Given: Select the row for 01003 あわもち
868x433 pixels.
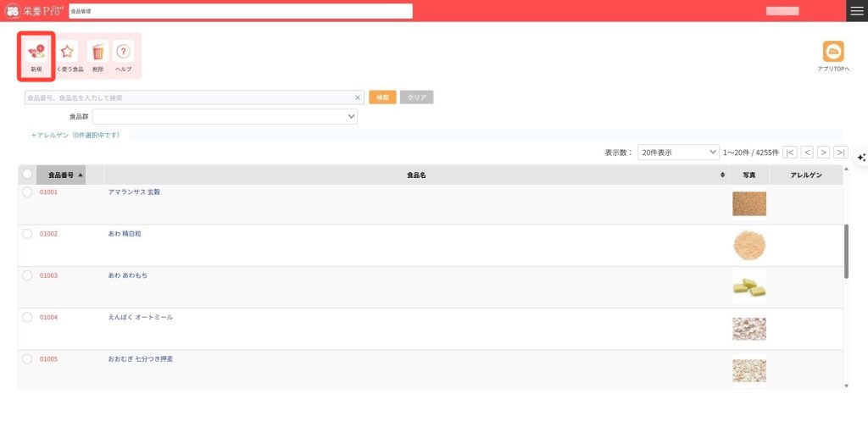Looking at the screenshot, I should [27, 275].
